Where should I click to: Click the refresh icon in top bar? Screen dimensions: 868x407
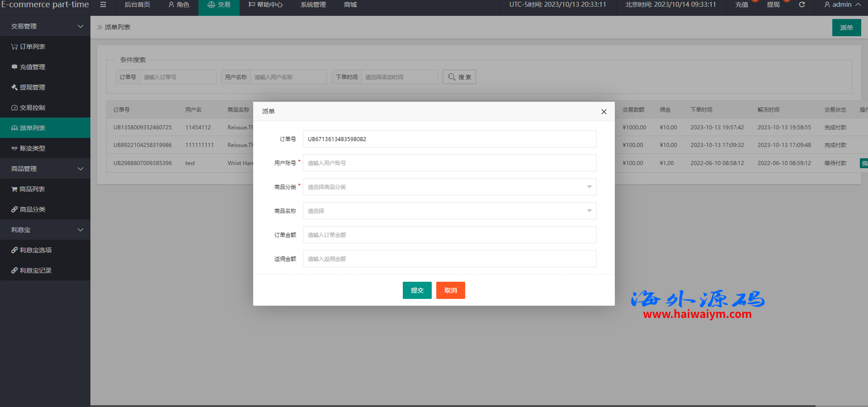(802, 5)
